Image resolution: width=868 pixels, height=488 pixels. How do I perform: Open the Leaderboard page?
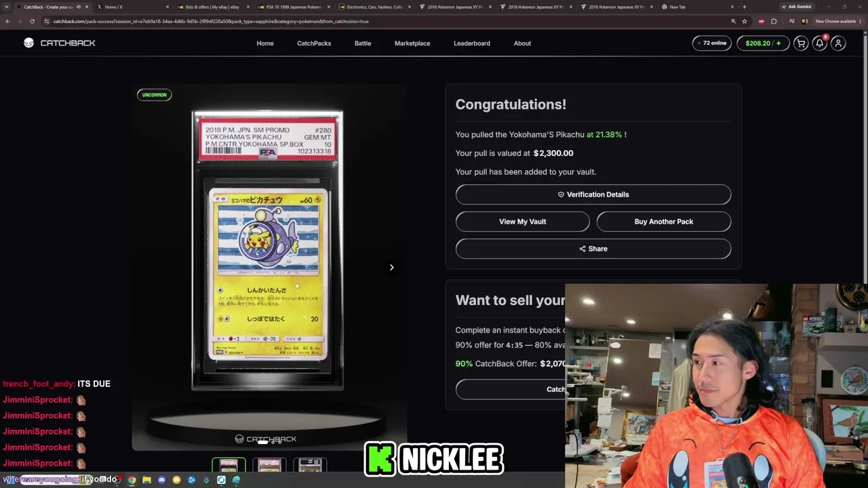472,43
